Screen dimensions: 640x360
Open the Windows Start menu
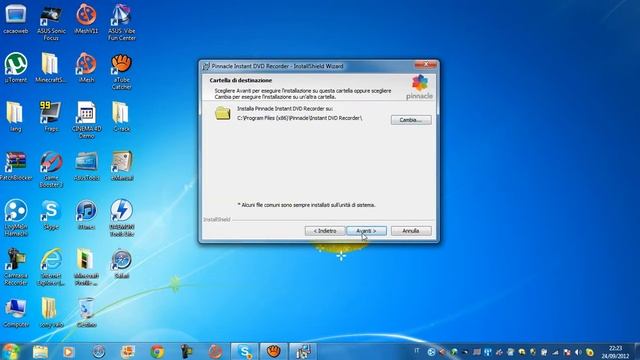[11, 351]
